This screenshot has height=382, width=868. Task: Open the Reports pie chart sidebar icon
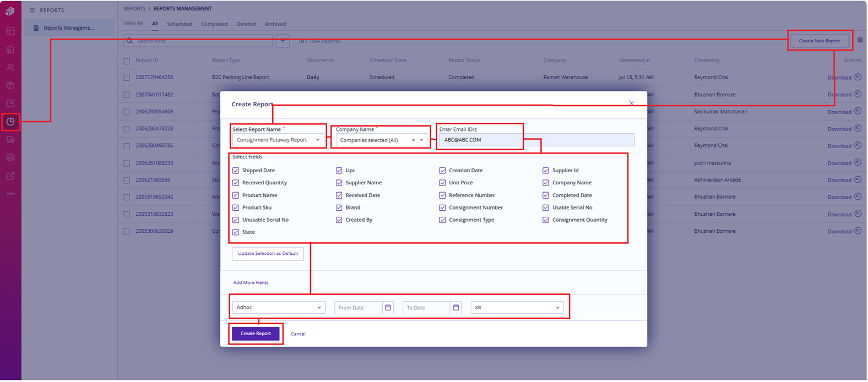tap(10, 122)
